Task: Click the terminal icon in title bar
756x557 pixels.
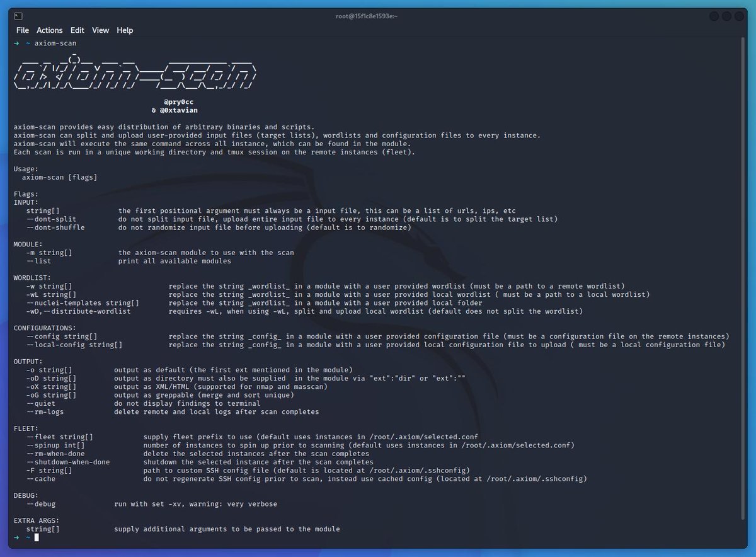Action: click(19, 15)
